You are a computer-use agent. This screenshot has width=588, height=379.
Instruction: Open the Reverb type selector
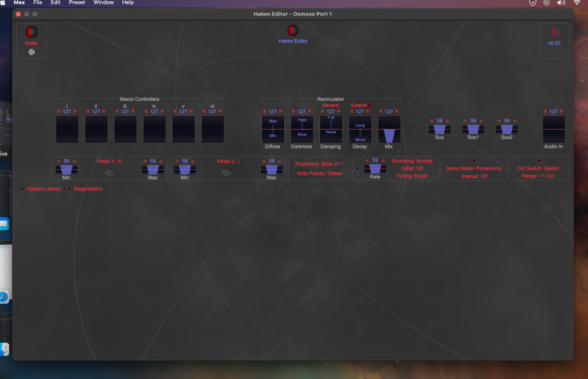click(330, 105)
